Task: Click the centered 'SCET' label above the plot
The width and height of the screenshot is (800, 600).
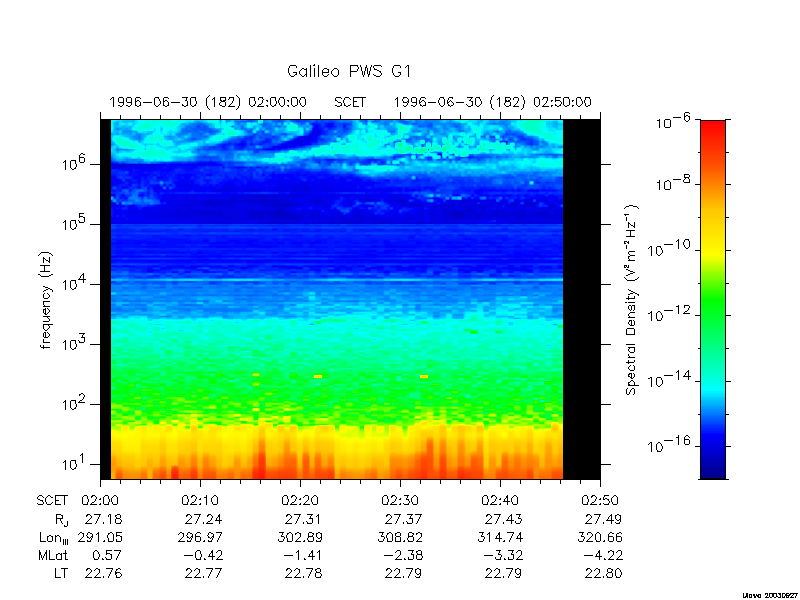Action: click(350, 103)
